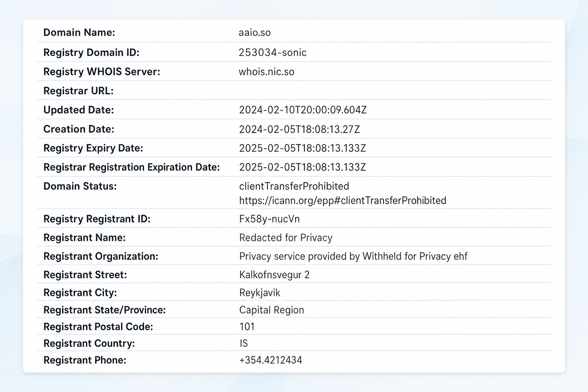Click the 'Registrant Organization:' label
This screenshot has width=588, height=392.
101,256
